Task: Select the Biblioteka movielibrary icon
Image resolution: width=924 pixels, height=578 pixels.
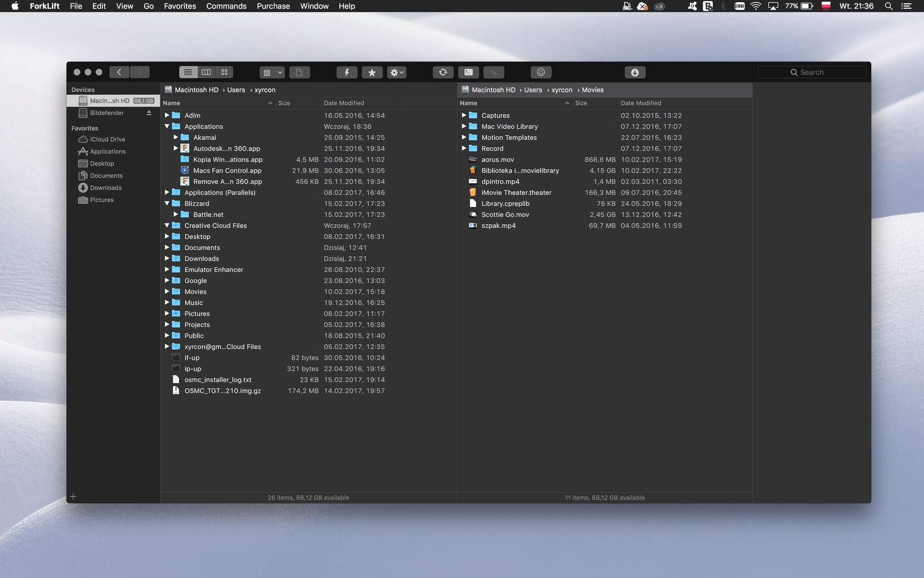Action: [x=473, y=170]
